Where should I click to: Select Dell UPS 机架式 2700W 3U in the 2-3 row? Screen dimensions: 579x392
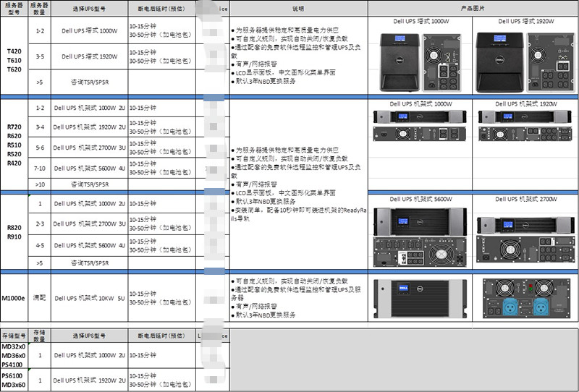pos(89,223)
